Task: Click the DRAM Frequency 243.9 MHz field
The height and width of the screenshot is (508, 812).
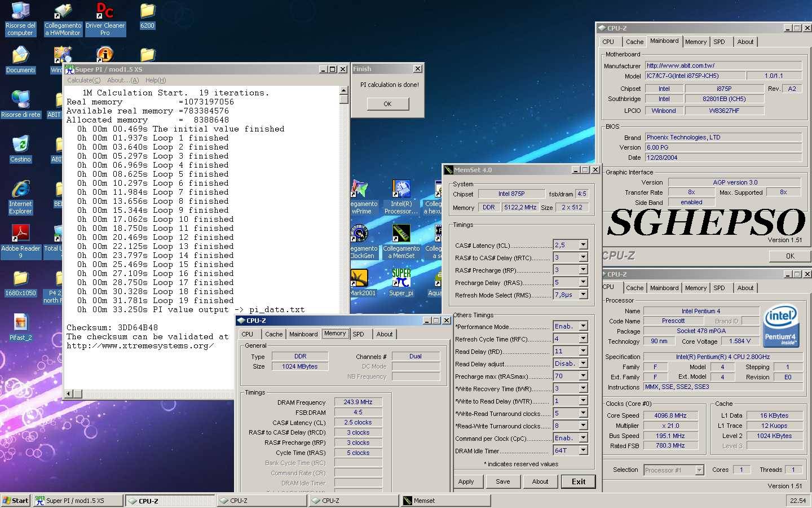Action: click(358, 402)
